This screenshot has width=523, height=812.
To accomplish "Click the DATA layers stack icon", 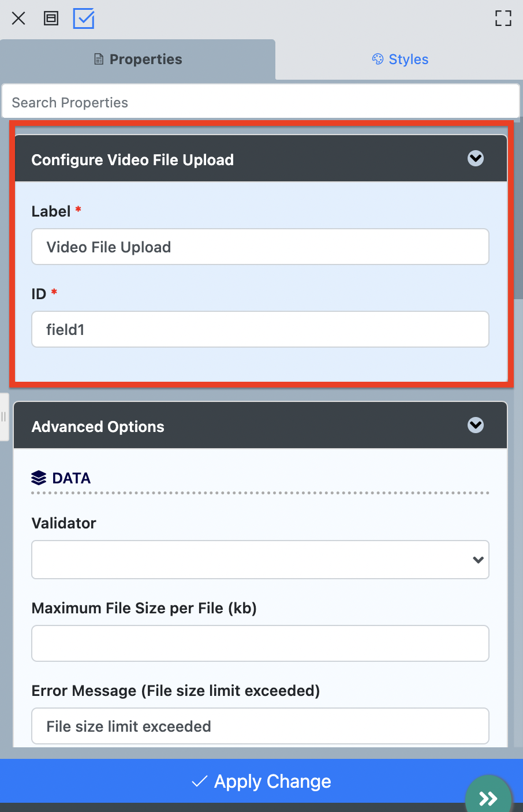I will (x=39, y=478).
